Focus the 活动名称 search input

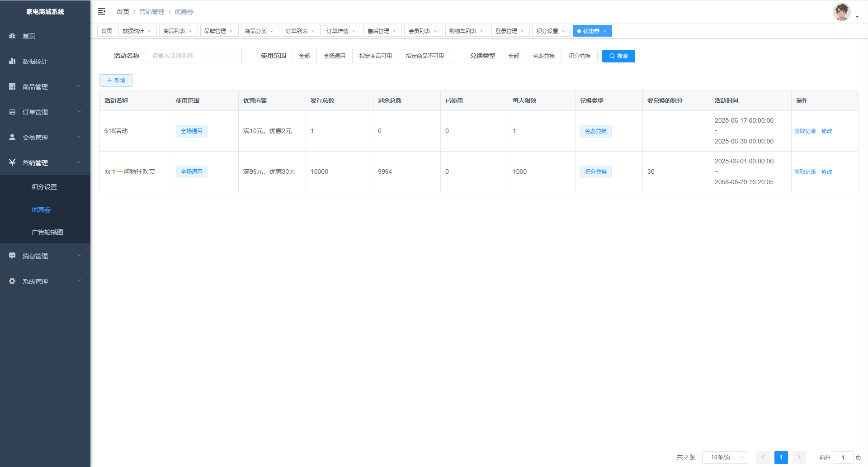pos(193,56)
